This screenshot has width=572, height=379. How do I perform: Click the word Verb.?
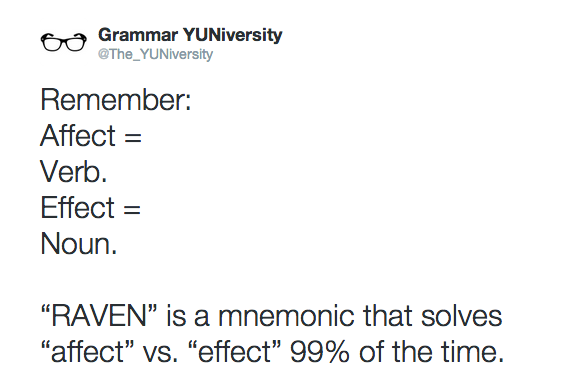[74, 171]
